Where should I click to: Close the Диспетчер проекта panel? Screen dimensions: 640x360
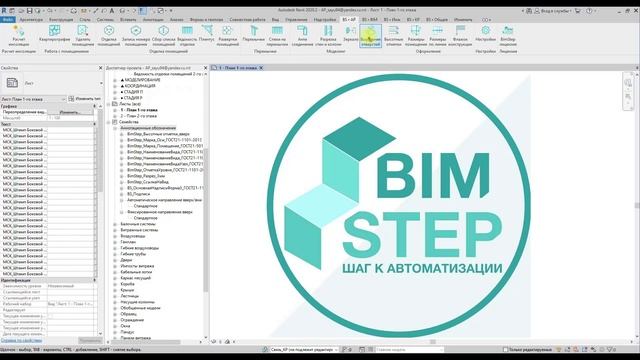(x=205, y=68)
